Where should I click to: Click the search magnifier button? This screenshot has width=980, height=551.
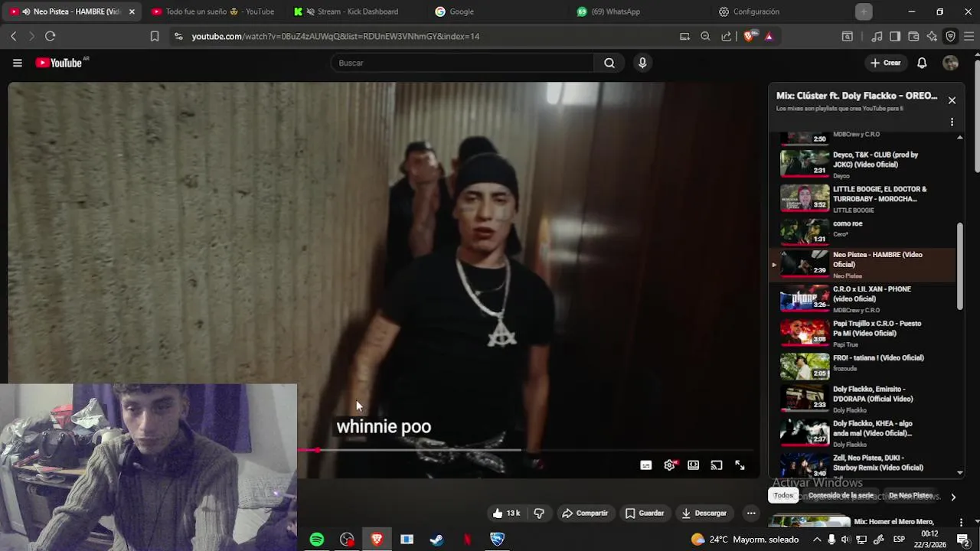coord(609,63)
